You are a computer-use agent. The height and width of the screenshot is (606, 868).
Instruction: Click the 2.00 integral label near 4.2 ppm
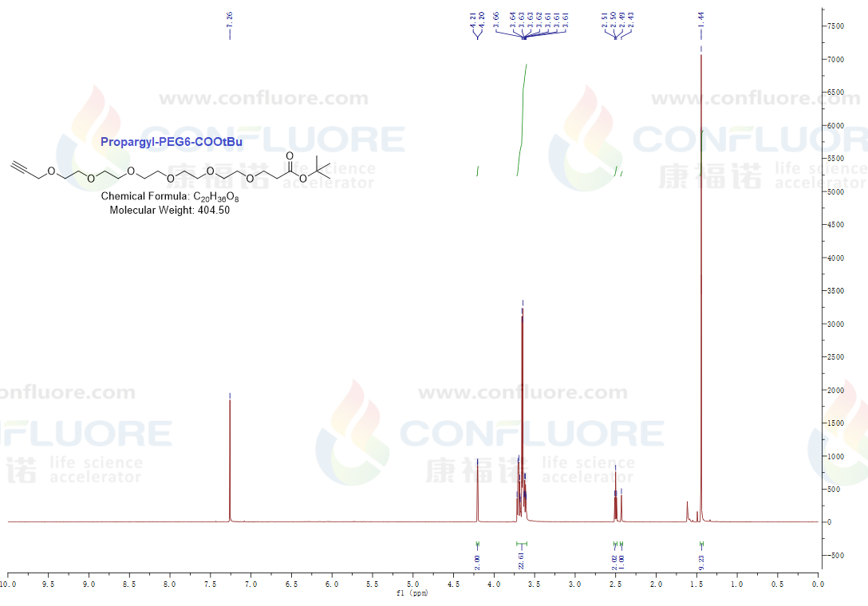(477, 561)
